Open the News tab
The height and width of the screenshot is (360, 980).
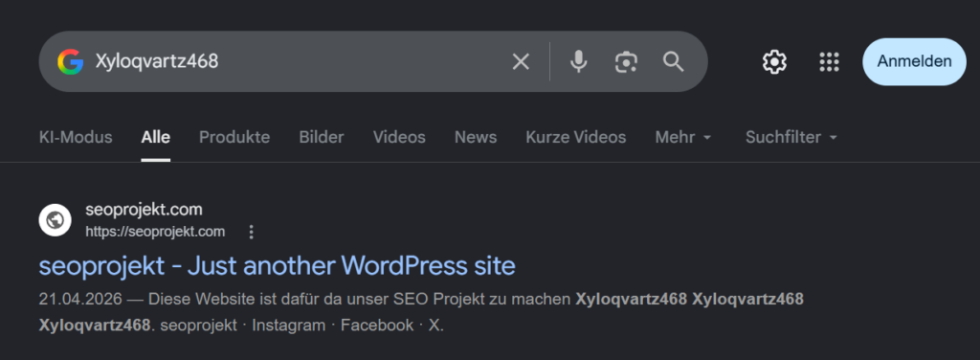click(476, 137)
